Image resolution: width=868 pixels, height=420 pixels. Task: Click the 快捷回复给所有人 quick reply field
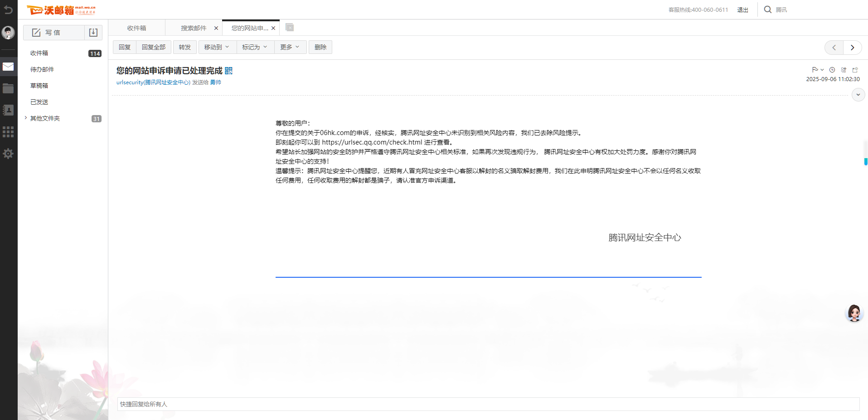(488, 404)
